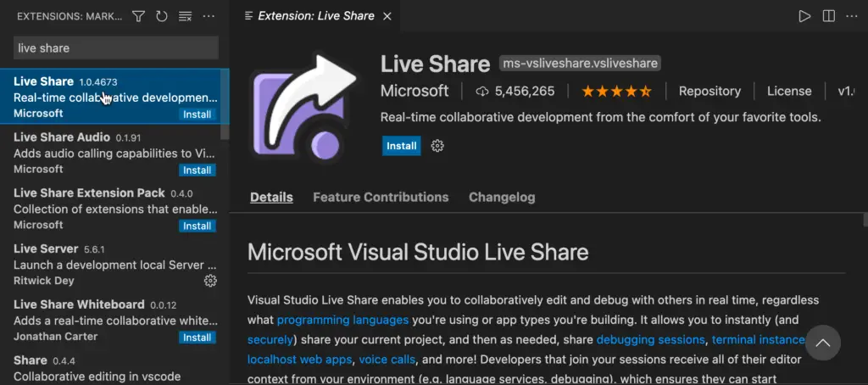Viewport: 868px width, 385px height.
Task: Click the Microsoft Visual Studio Live Share heading
Action: (x=418, y=252)
